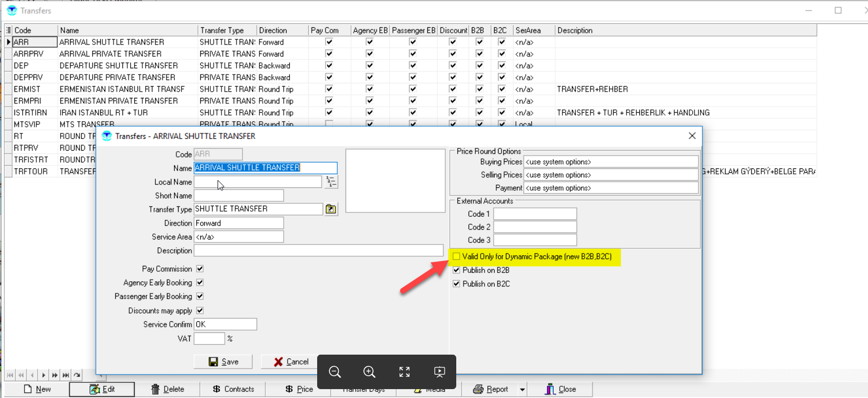This screenshot has height=398, width=868.
Task: Toggle Pay Com checkbox in ARRPRV row
Action: coord(329,54)
